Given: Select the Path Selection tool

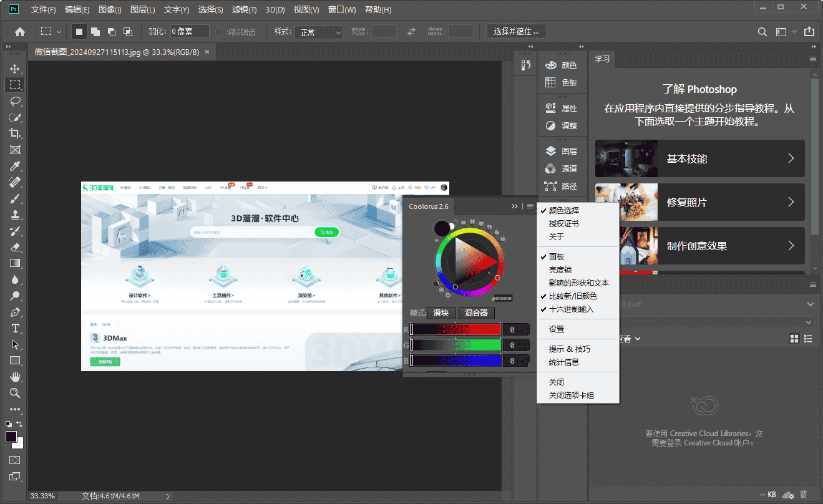Looking at the screenshot, I should coord(15,344).
